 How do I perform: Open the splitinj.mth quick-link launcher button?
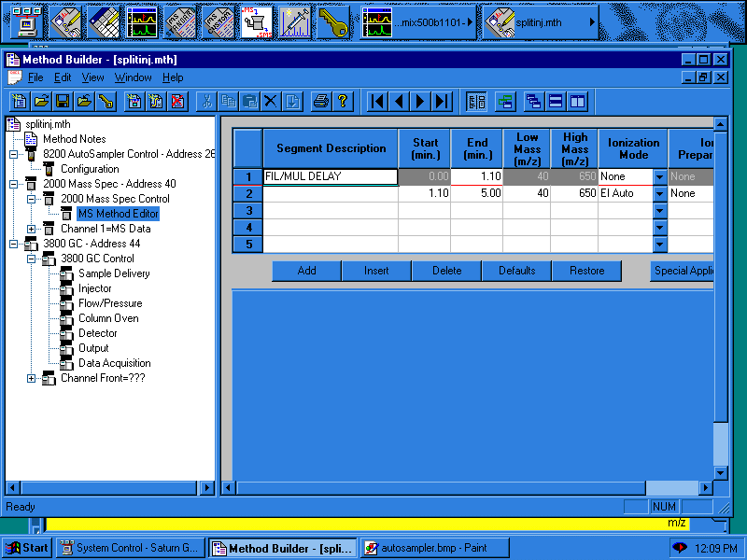coord(541,21)
